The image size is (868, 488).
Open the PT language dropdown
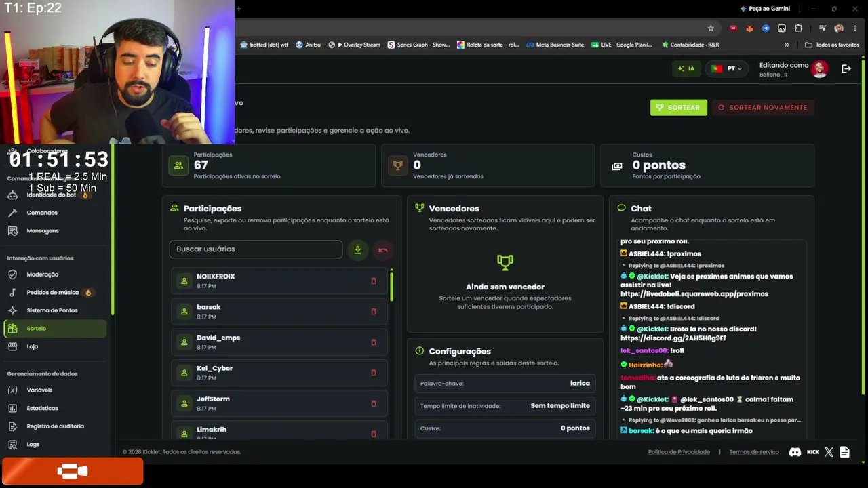[726, 68]
